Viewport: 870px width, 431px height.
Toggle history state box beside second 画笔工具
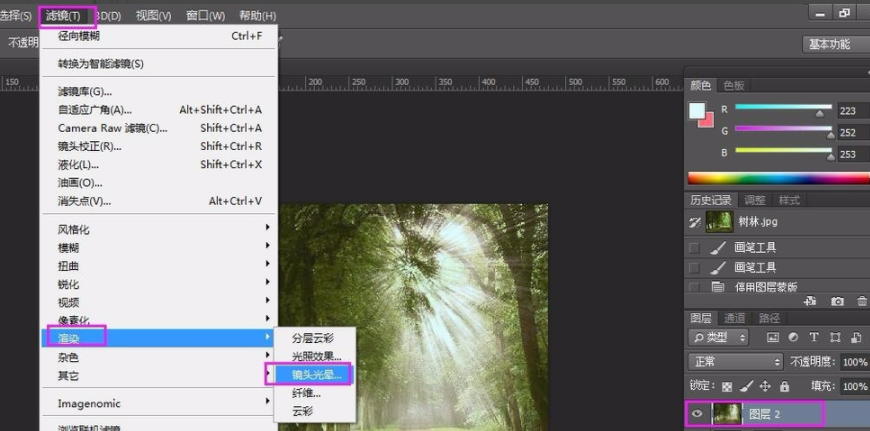(695, 267)
